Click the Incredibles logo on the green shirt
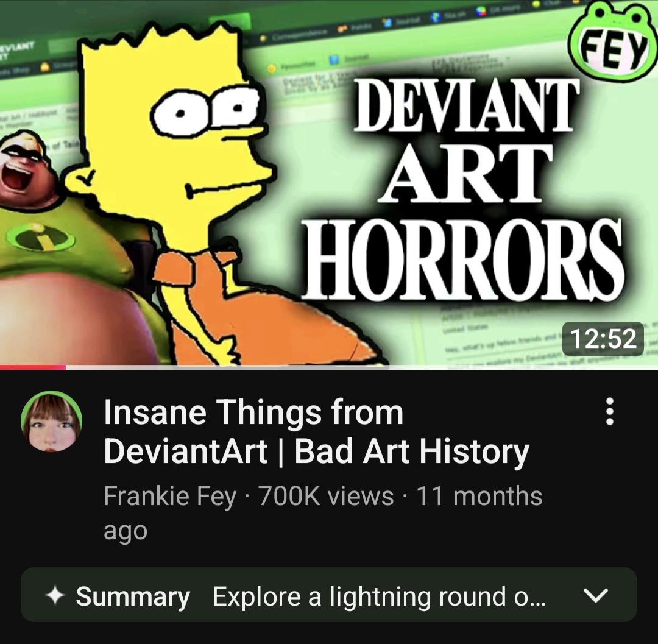The image size is (658, 644). [x=41, y=238]
